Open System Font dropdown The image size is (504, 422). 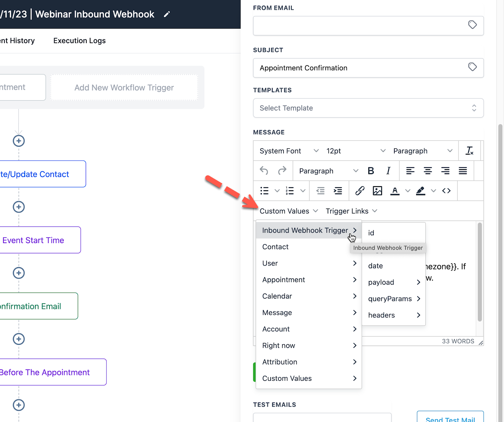(x=289, y=151)
